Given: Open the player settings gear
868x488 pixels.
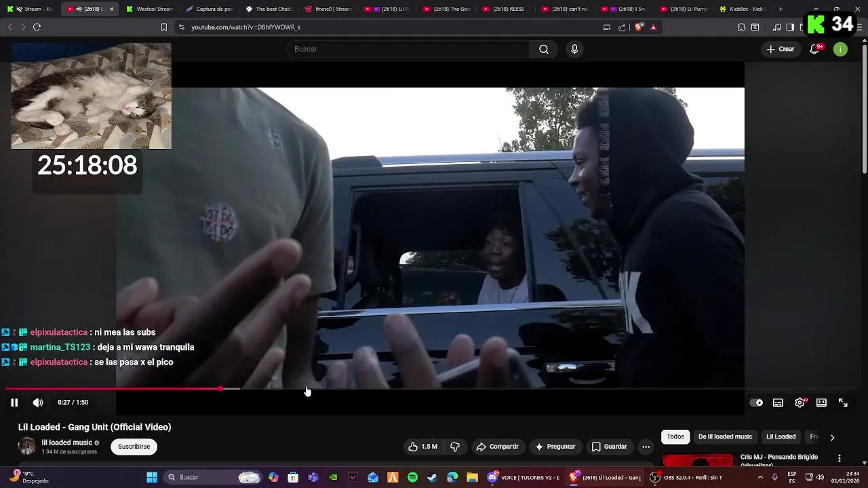Looking at the screenshot, I should (x=800, y=403).
